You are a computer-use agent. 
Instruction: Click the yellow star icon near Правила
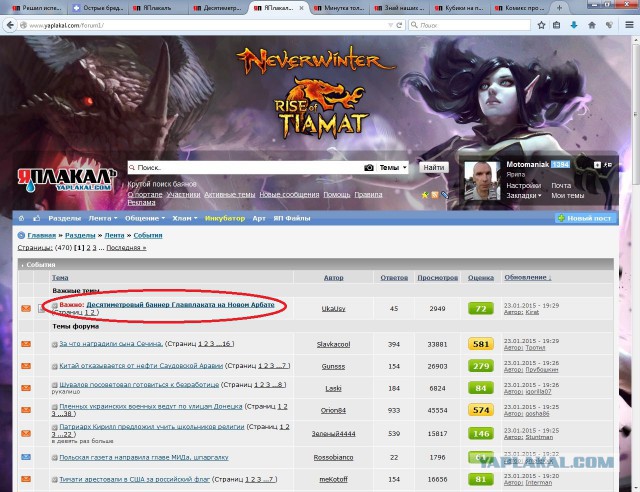click(x=425, y=195)
